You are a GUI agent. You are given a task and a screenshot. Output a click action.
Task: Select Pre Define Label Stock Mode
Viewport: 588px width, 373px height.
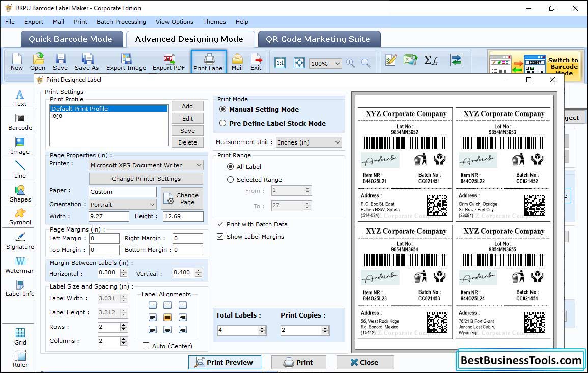pyautogui.click(x=223, y=123)
